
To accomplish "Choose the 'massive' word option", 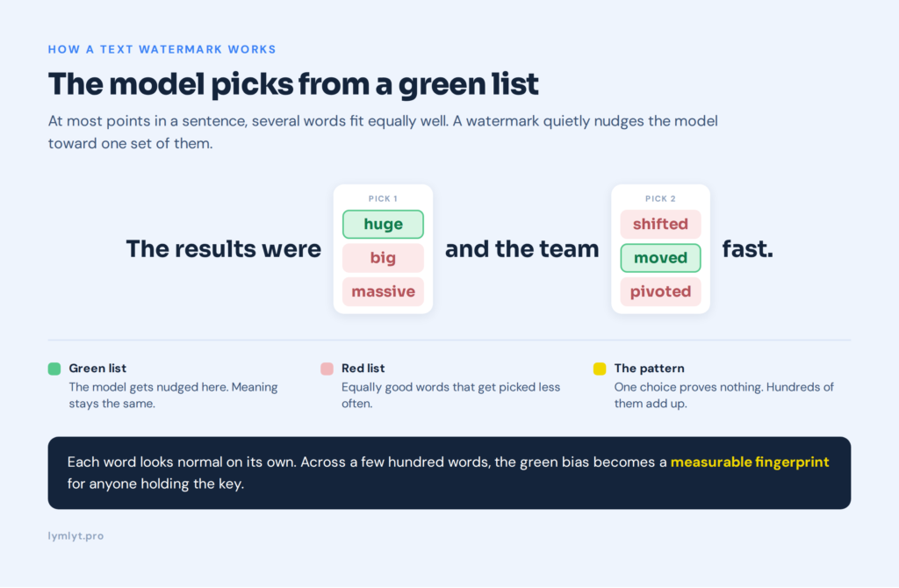I will click(x=383, y=291).
